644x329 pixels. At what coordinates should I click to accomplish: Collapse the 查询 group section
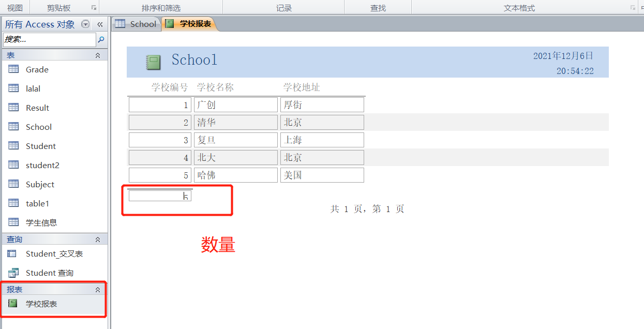pos(98,240)
